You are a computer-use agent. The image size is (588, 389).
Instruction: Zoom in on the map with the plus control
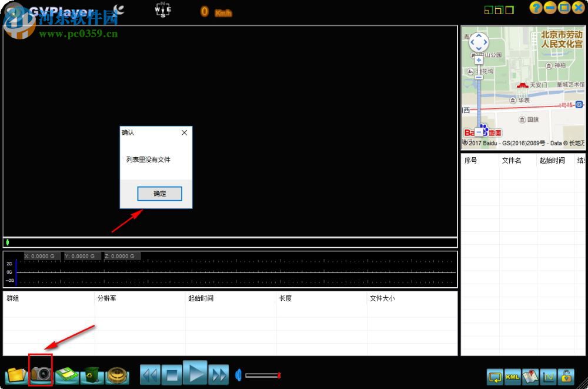click(478, 59)
